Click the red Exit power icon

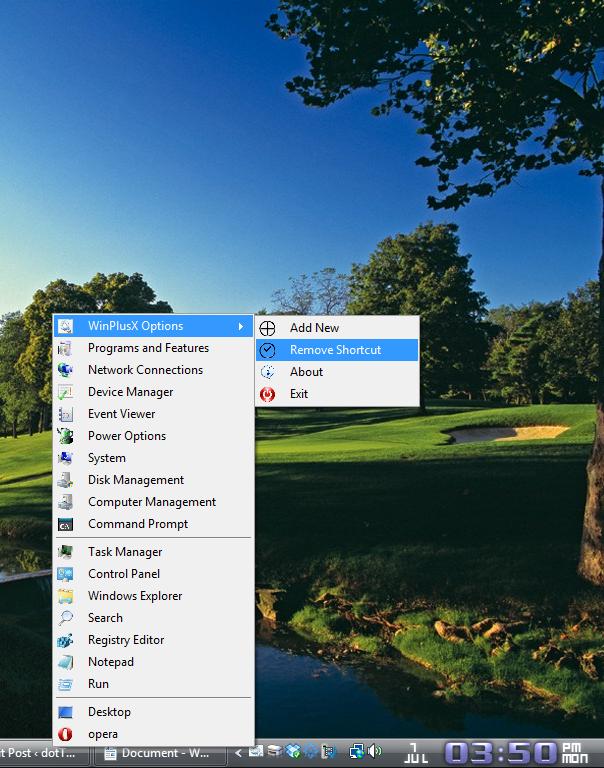pyautogui.click(x=268, y=394)
